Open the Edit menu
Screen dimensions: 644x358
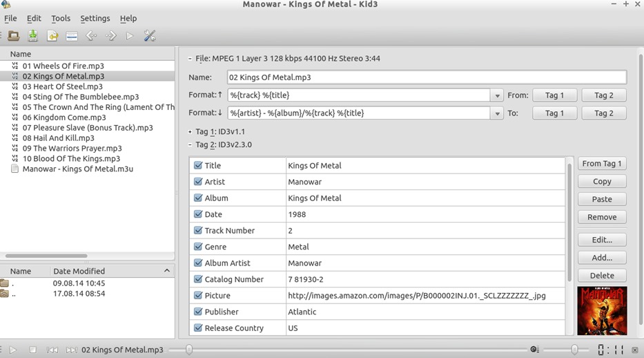point(34,19)
